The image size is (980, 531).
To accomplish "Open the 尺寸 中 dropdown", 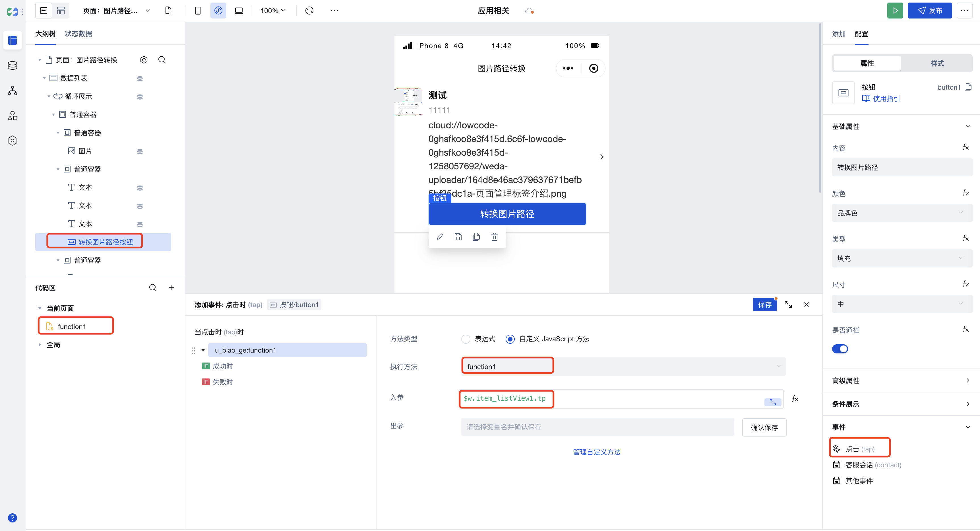I will click(902, 304).
